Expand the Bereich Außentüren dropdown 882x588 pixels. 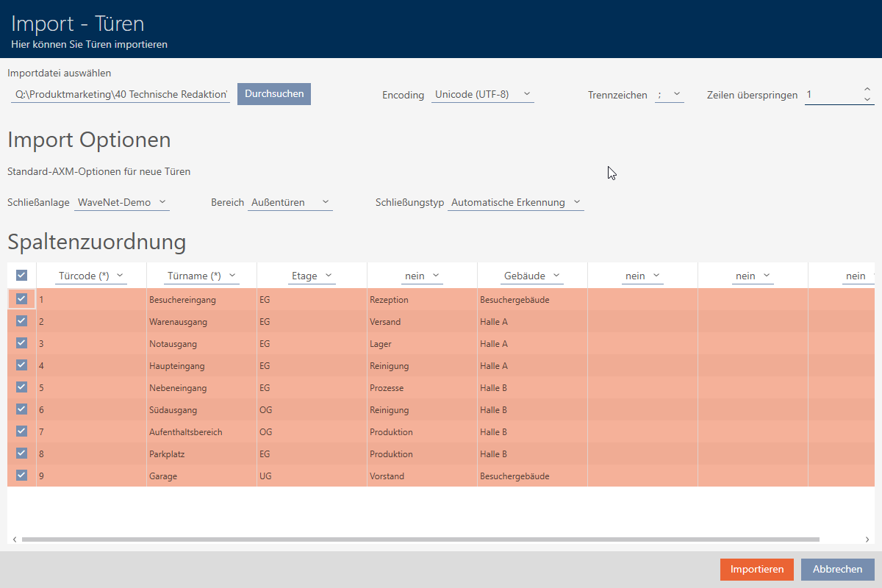tap(290, 202)
